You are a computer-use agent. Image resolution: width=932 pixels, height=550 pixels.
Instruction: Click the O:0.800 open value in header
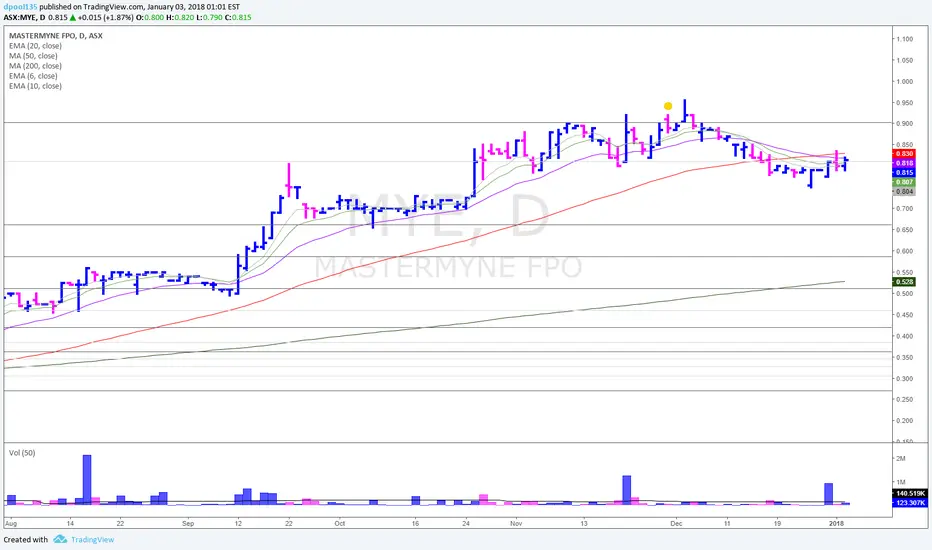tap(150, 17)
